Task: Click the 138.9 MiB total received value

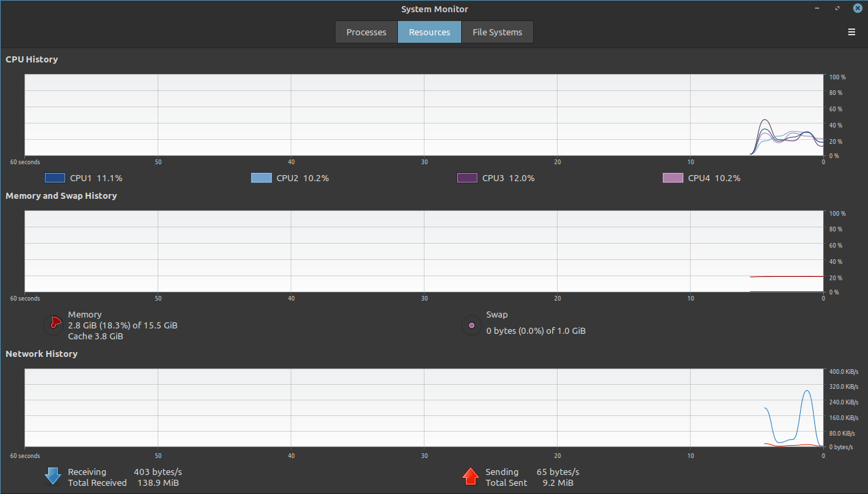Action: pyautogui.click(x=157, y=482)
